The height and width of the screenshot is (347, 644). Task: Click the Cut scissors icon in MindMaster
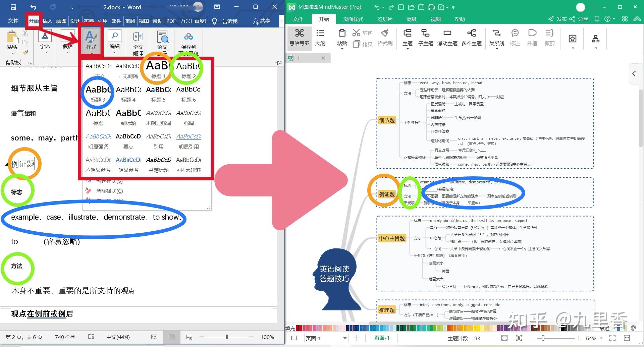tap(356, 33)
